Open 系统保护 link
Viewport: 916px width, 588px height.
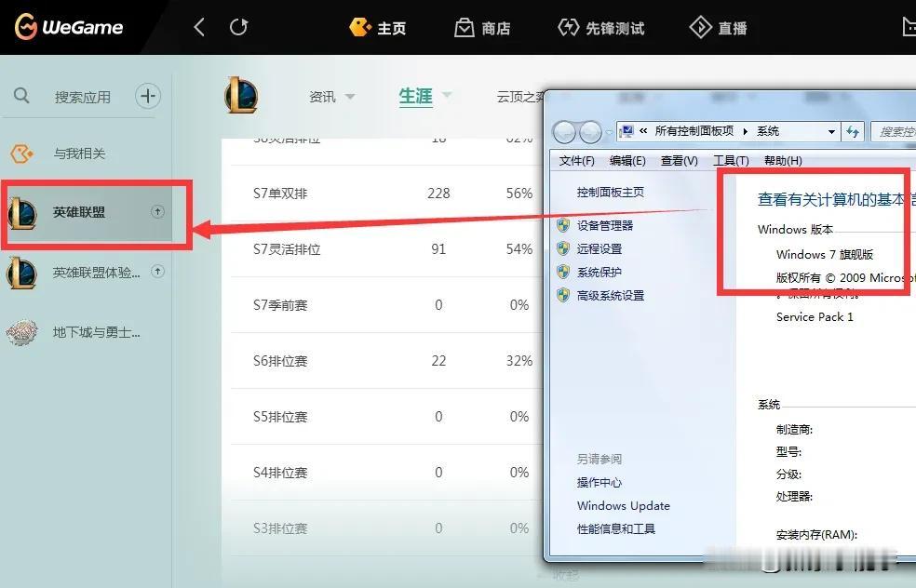click(599, 272)
